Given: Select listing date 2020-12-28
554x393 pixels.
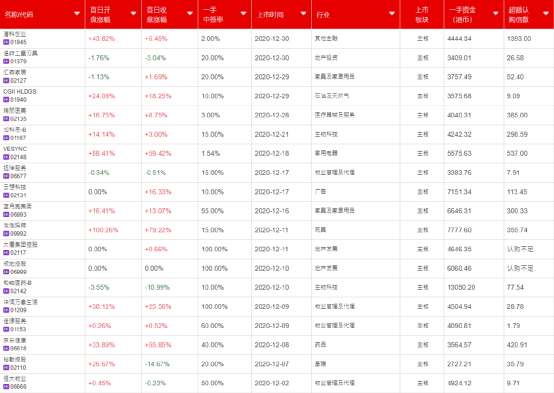Looking at the screenshot, I should pos(272,115).
